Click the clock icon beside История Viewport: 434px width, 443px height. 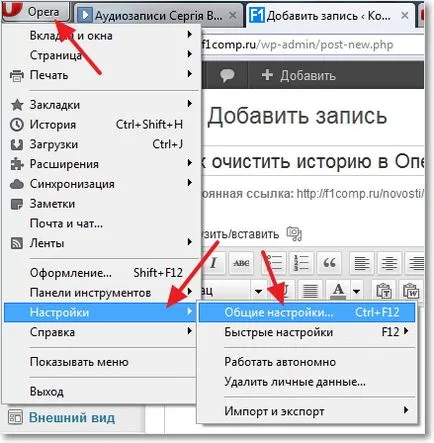tap(17, 125)
